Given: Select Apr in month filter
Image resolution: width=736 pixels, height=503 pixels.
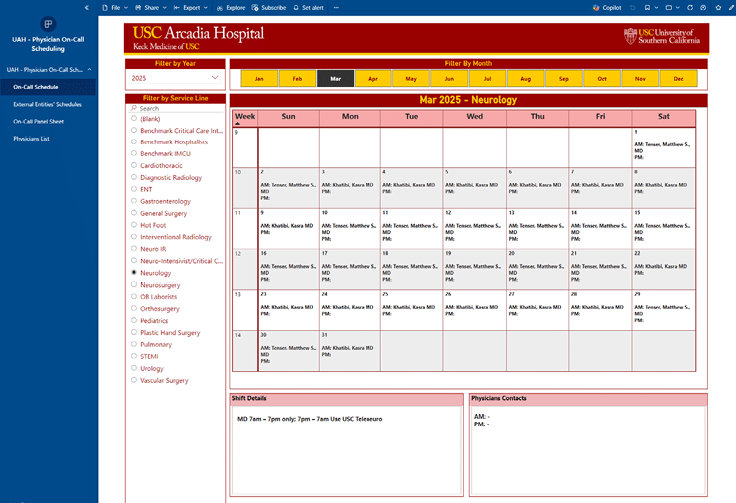Looking at the screenshot, I should [373, 78].
